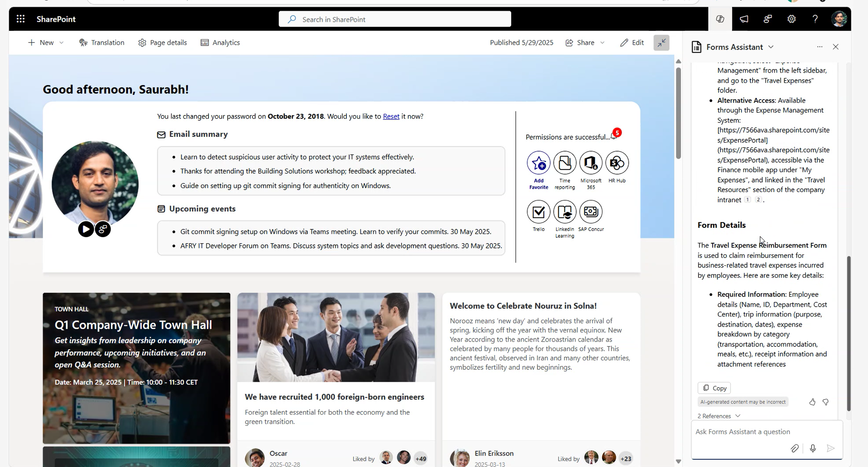The image size is (868, 467).
Task: Click the notification bell with badge 5
Action: coord(615,135)
